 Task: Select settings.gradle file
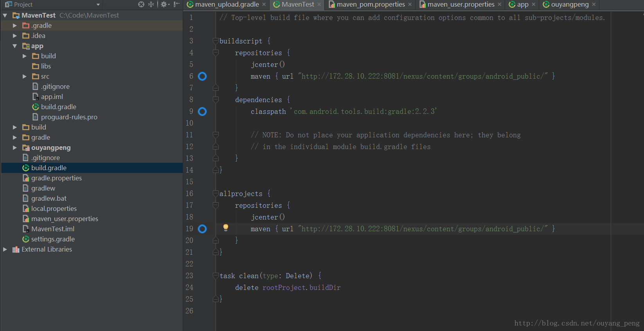click(53, 239)
